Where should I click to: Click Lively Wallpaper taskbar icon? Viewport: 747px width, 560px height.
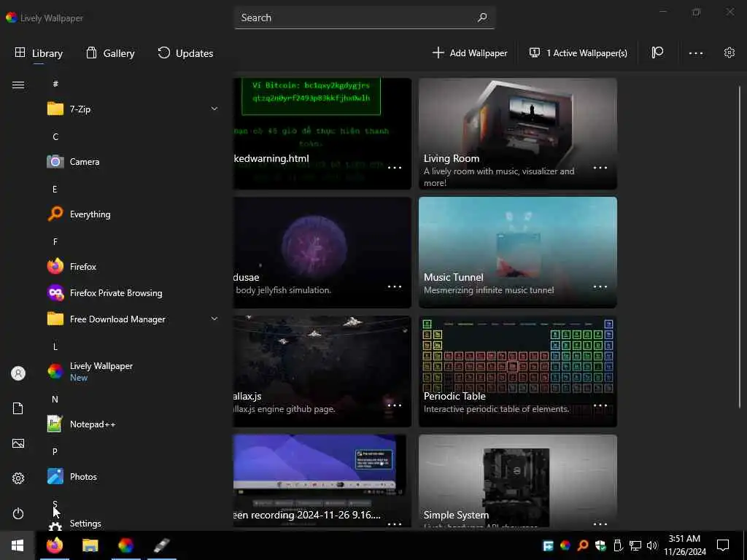pyautogui.click(x=125, y=545)
